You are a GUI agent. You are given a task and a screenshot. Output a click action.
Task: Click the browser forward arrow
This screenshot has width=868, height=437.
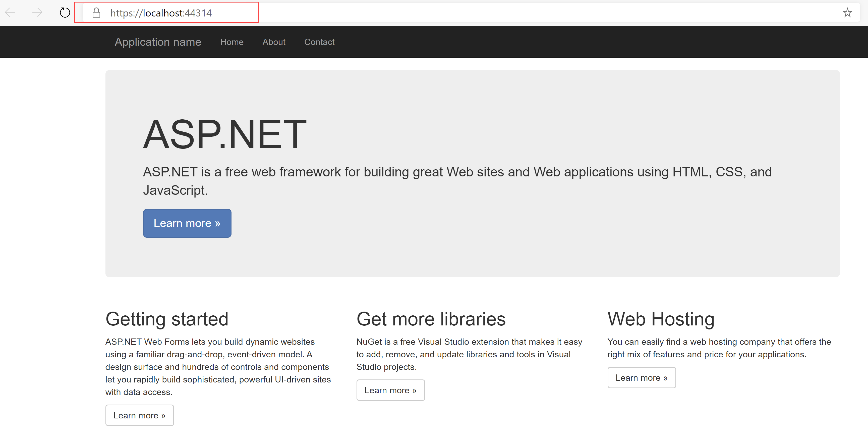tap(37, 13)
